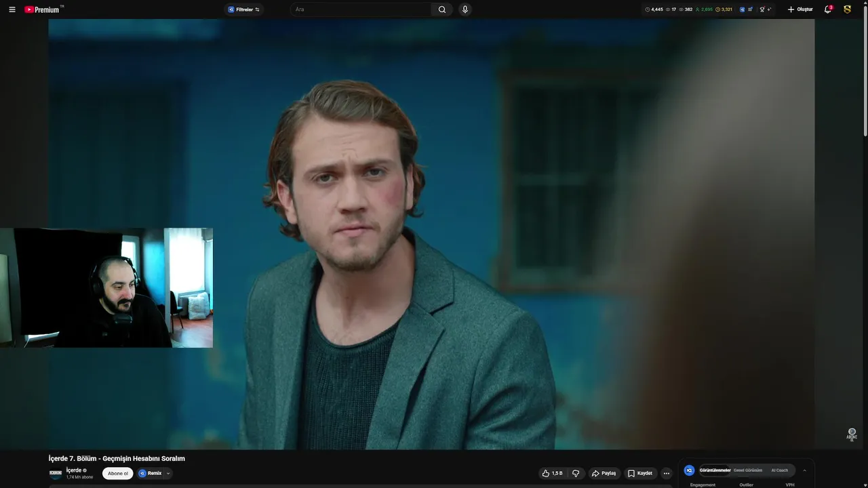Click the green 2,695 subscriber stat

point(704,9)
